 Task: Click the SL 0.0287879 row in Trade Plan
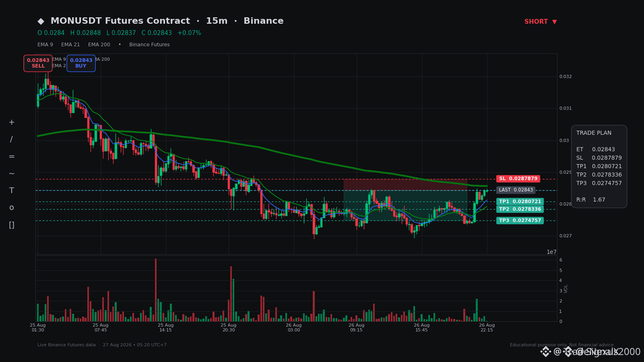tap(599, 158)
